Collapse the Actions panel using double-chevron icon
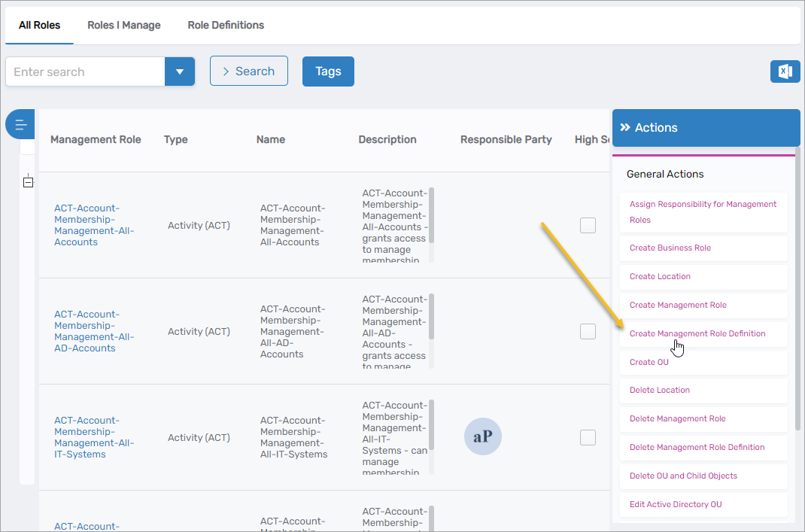805x532 pixels. point(624,128)
